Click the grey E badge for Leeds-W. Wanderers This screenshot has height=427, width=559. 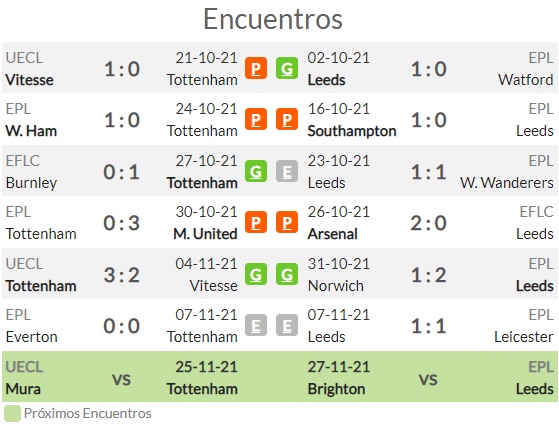(x=287, y=171)
